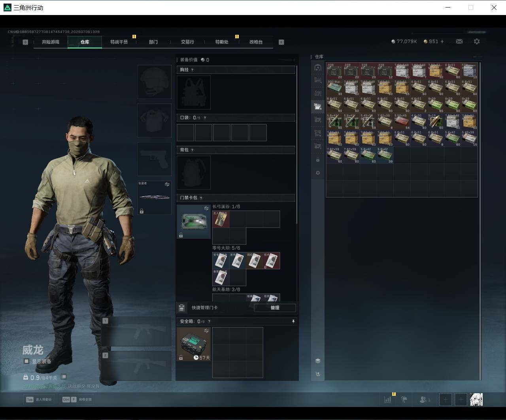Click the second add-teammate plus slot
Image resolution: width=506 pixels, height=420 pixels.
pos(461,399)
